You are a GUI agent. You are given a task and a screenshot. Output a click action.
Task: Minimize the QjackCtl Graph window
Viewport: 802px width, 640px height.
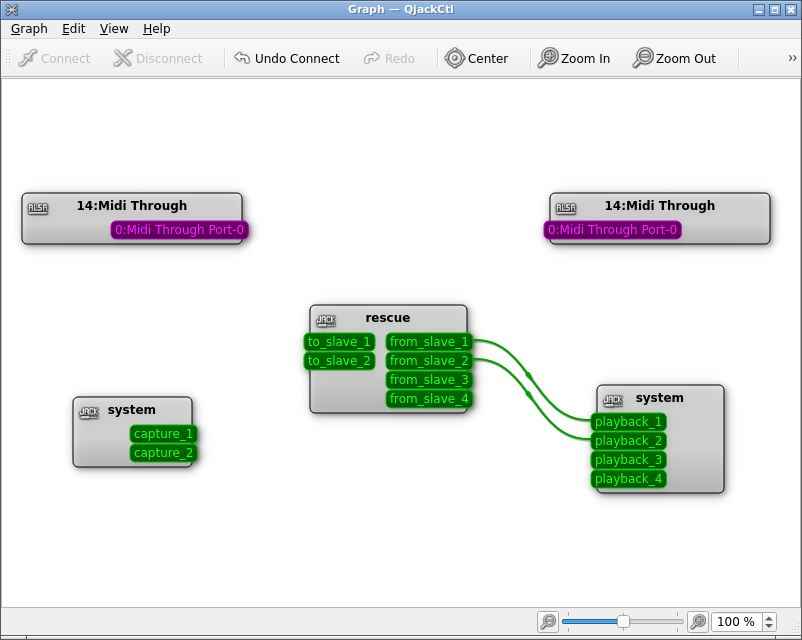tap(759, 10)
